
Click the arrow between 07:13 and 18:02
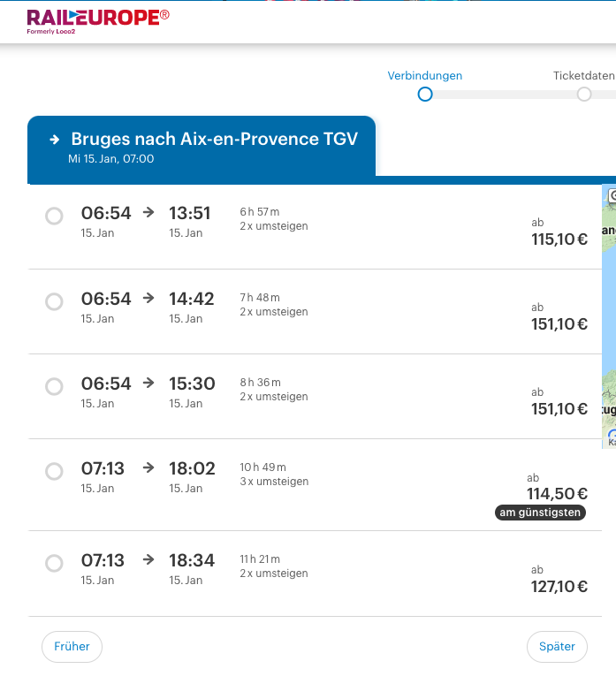[x=148, y=467]
